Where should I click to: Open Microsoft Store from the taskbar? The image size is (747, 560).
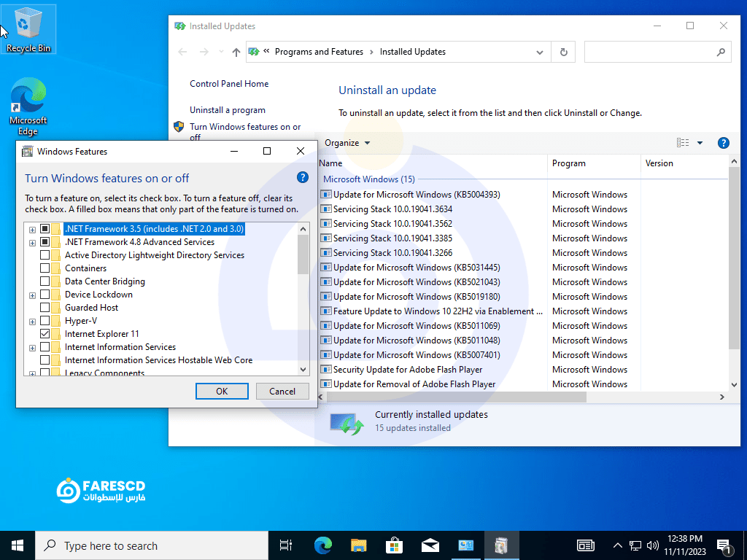pos(395,545)
